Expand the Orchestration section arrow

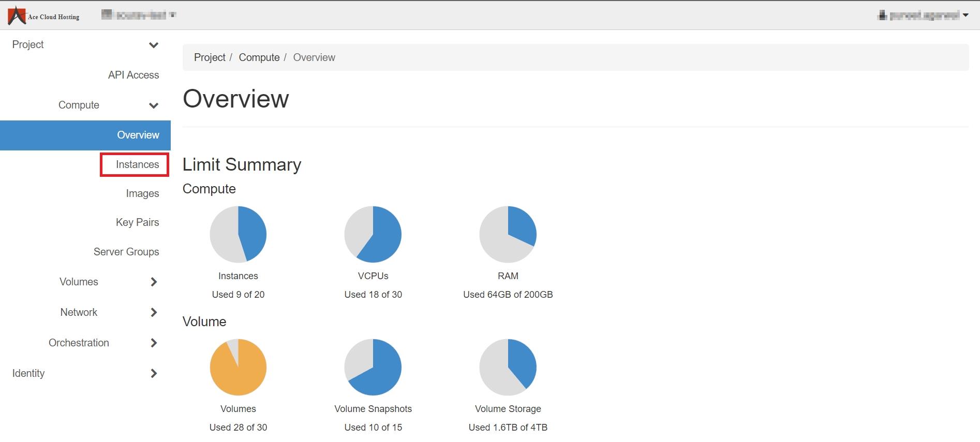[153, 343]
